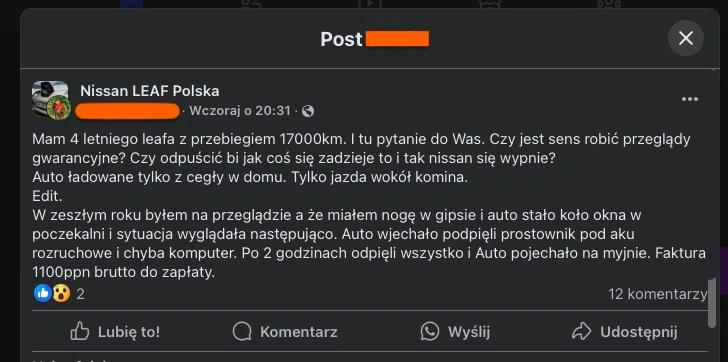Open the dimmed Video tab in top navigation

370,4
